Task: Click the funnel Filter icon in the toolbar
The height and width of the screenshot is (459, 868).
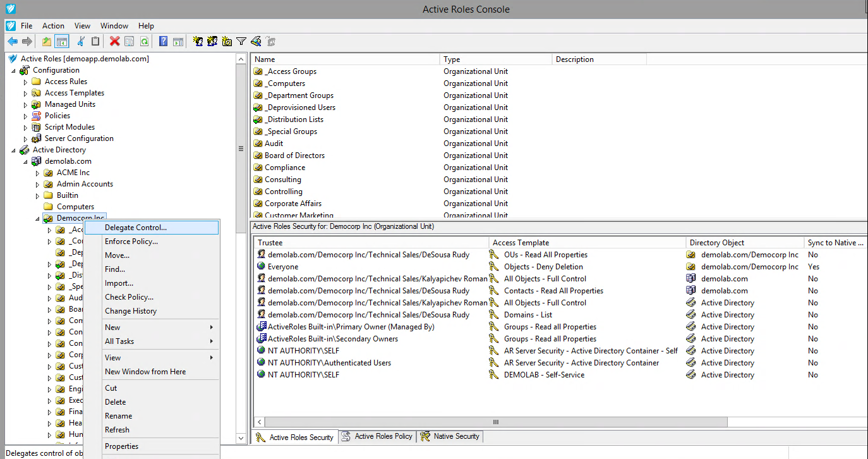Action: pyautogui.click(x=241, y=42)
